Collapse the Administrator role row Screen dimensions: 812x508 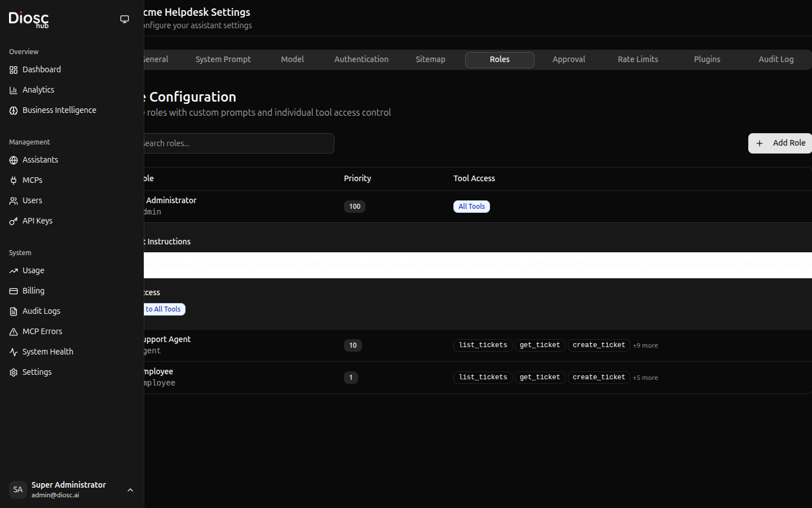(237, 206)
